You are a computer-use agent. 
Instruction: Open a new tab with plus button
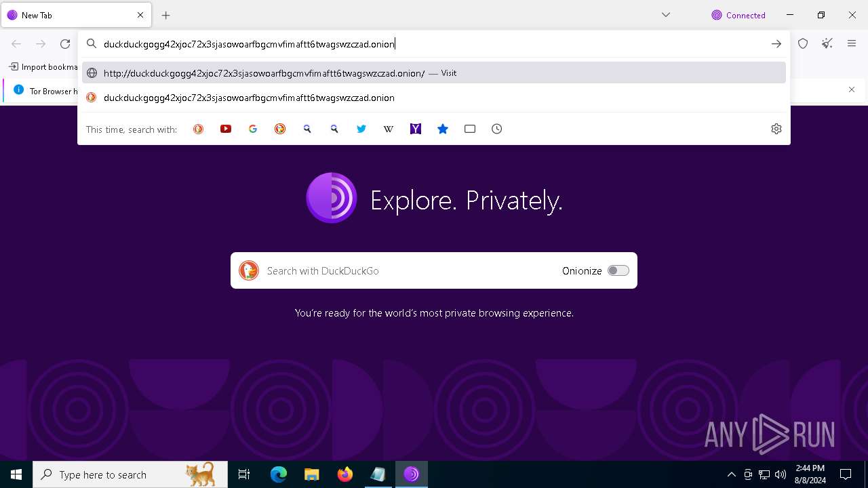tap(166, 15)
